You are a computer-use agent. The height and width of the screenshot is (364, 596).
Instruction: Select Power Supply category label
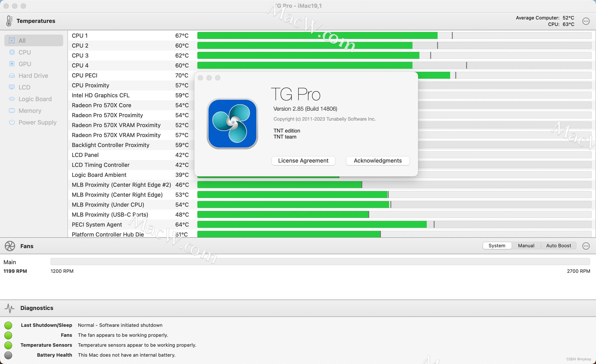pos(38,122)
